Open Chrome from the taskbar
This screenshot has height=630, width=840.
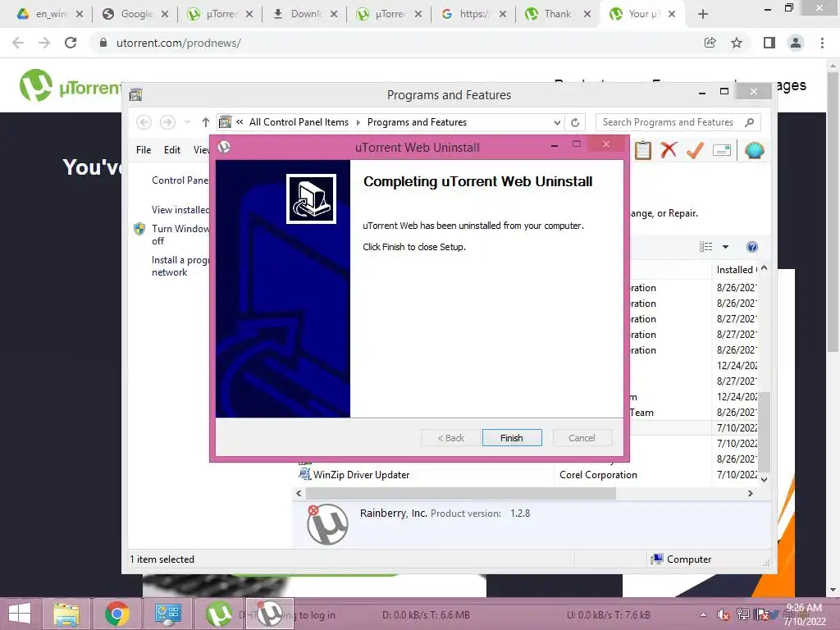[x=116, y=614]
